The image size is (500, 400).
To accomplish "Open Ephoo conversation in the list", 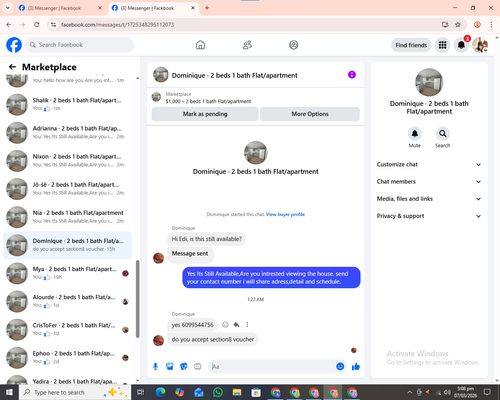I will click(68, 357).
